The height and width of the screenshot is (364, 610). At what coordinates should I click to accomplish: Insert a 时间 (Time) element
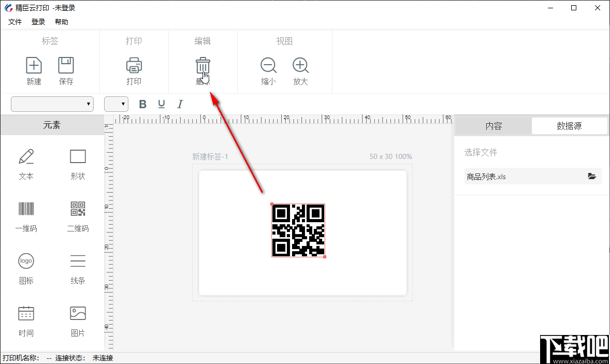point(26,321)
